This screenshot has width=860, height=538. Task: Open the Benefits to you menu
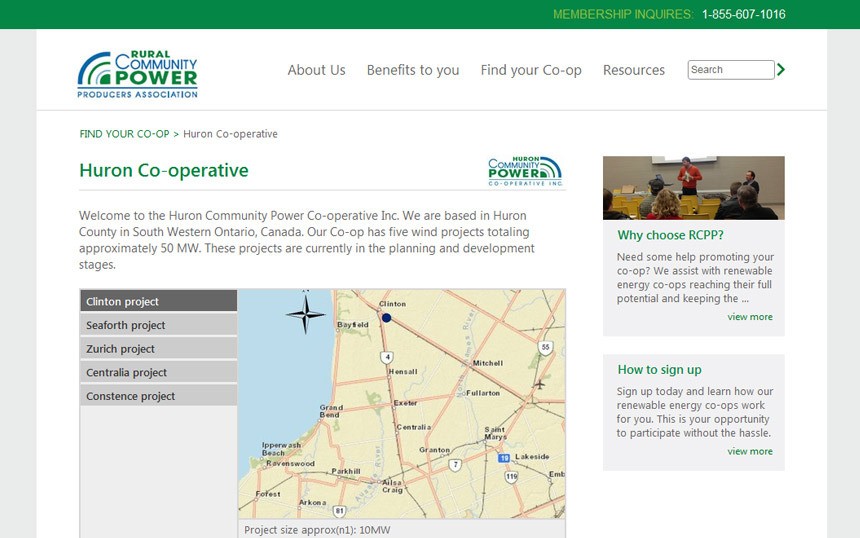pos(413,70)
